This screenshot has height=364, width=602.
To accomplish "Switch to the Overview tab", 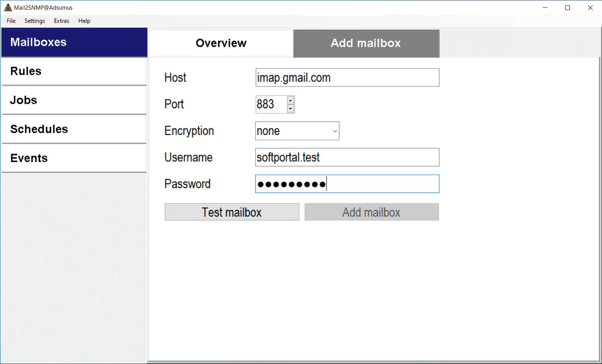I will [221, 43].
